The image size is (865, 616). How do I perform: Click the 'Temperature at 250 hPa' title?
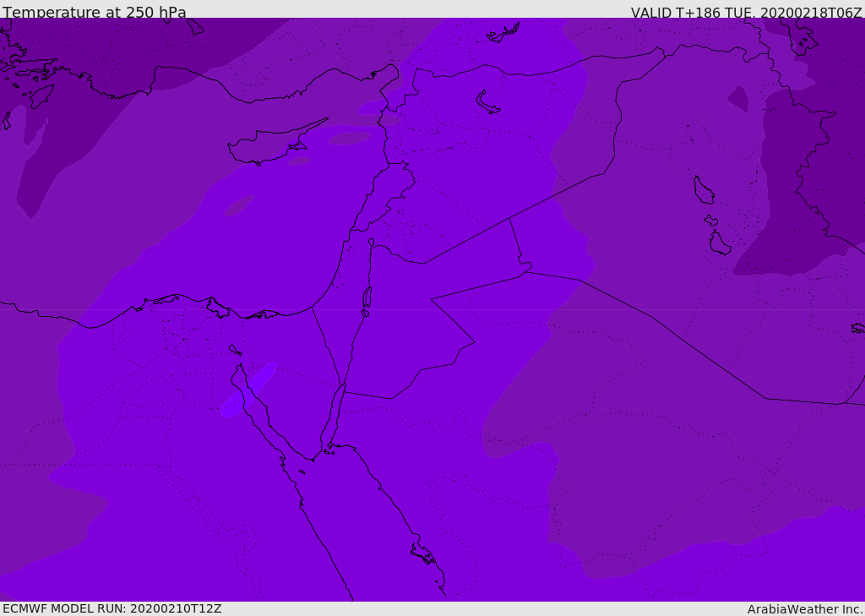95,12
